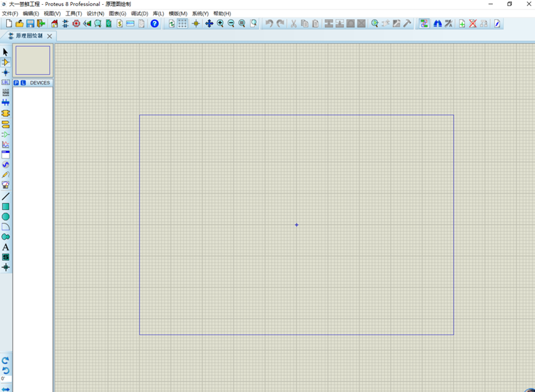The width and height of the screenshot is (535, 392).
Task: Toggle the false origin crosshair
Action: 196,24
